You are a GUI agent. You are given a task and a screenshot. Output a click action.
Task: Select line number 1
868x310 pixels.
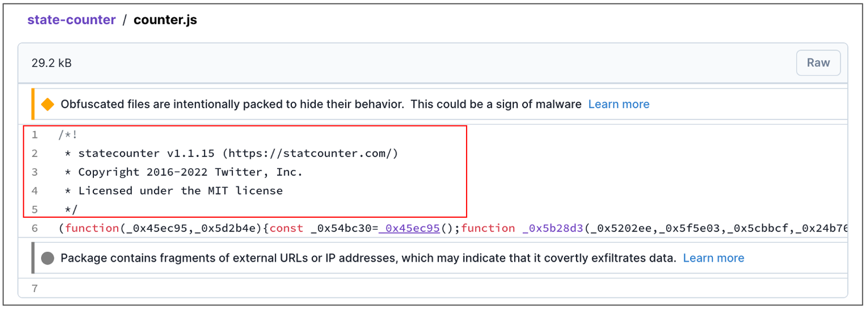(x=35, y=135)
